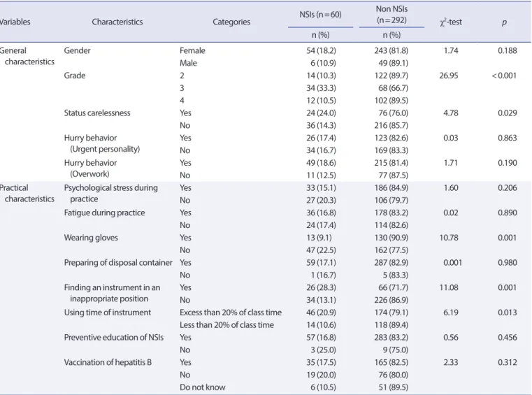
Task: Select the 'Grade' characteristic label
Action: [x=75, y=76]
